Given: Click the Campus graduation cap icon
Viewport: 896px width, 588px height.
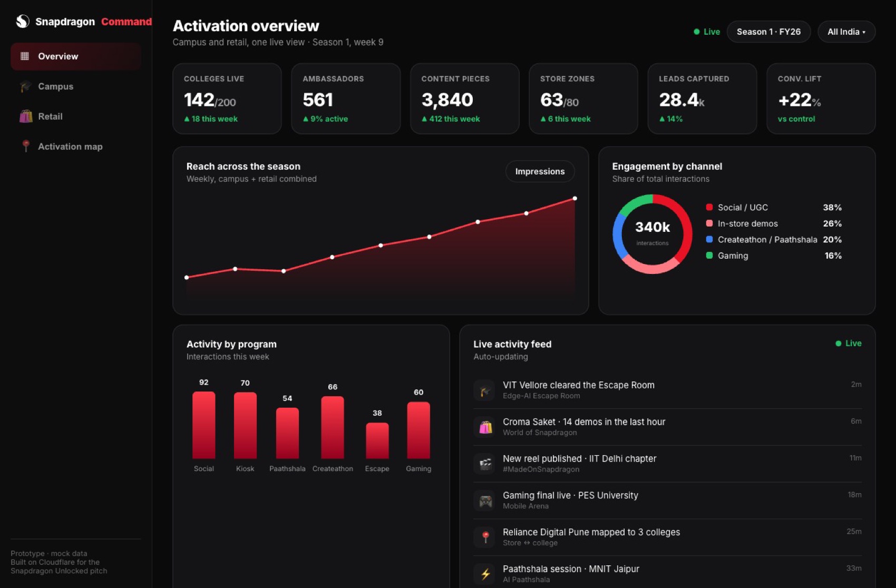Looking at the screenshot, I should click(25, 86).
